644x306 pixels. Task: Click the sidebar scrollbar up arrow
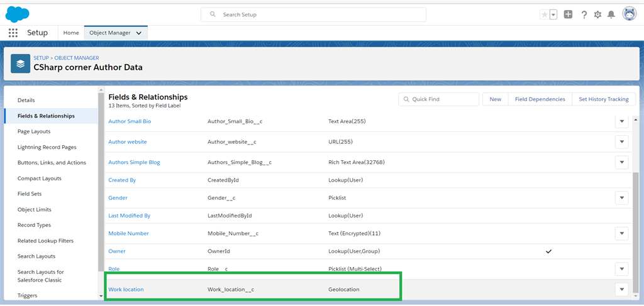(x=101, y=89)
